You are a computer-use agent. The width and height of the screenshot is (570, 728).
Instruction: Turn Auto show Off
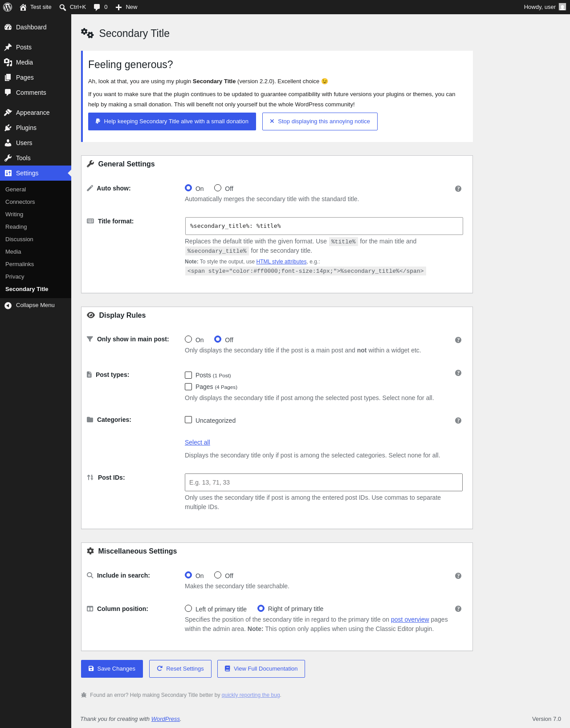[x=218, y=188]
